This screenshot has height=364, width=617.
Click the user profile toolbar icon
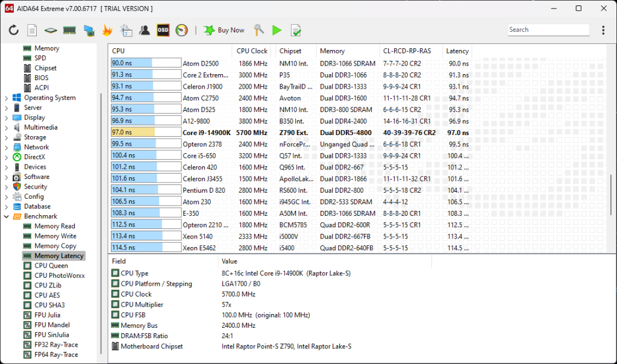pos(145,30)
